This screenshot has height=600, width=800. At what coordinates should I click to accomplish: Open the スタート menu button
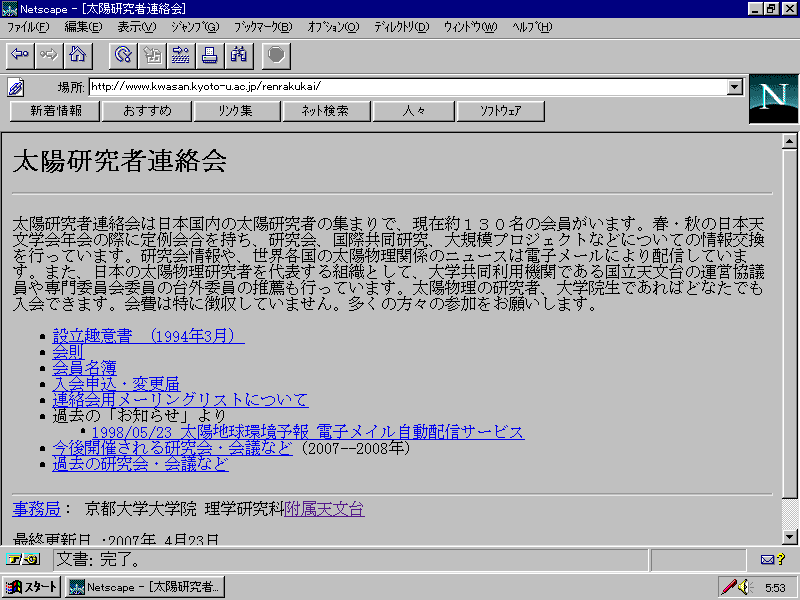tap(32, 587)
